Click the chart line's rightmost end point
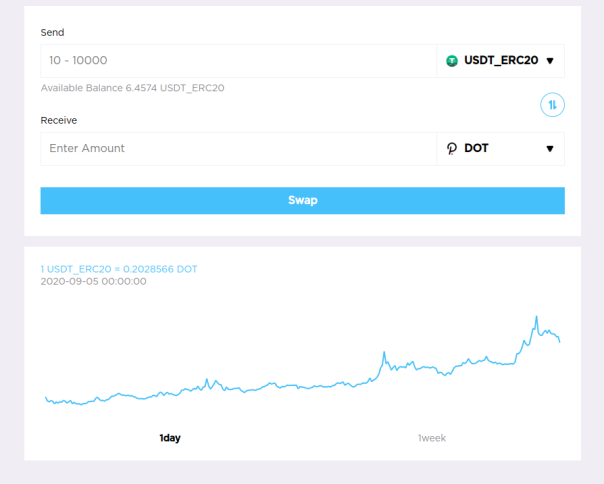This screenshot has height=484, width=604. tap(560, 341)
